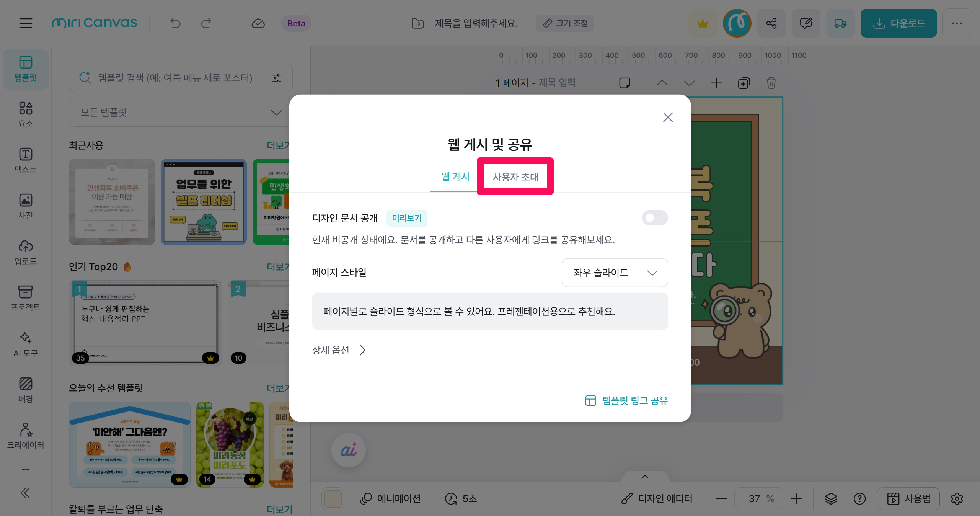Click the 제목 입력 page title field

coord(557,83)
